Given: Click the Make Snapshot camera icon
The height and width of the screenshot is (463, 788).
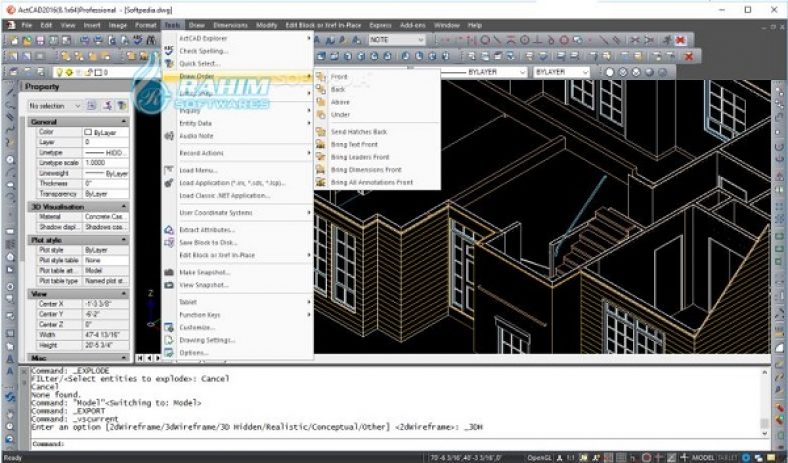Looking at the screenshot, I should 169,272.
